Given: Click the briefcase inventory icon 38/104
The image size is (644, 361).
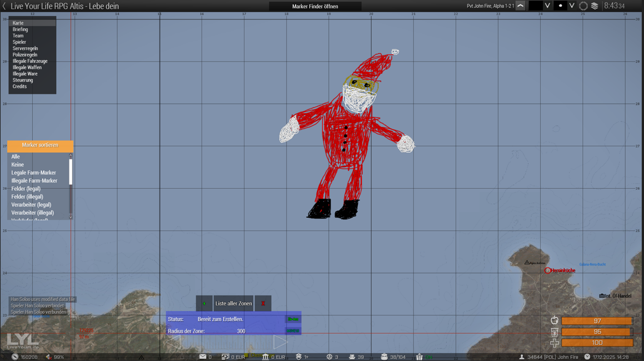Looking at the screenshot, I should (384, 357).
